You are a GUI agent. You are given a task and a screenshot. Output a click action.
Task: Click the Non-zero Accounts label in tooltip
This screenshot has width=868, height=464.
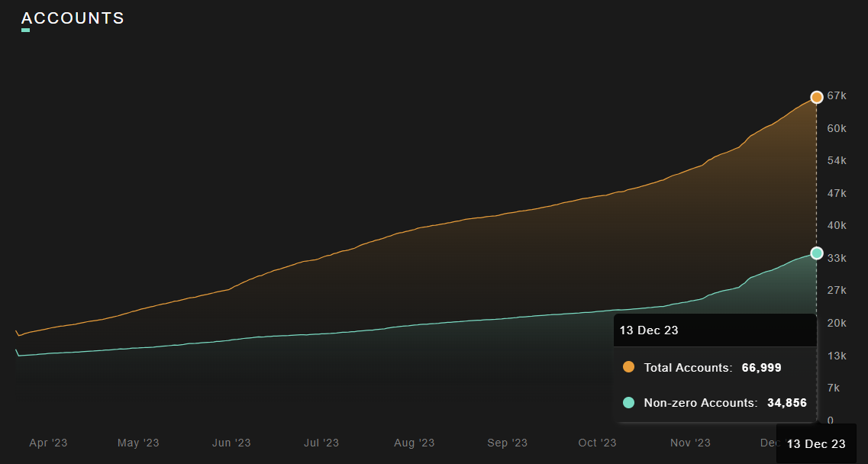701,403
